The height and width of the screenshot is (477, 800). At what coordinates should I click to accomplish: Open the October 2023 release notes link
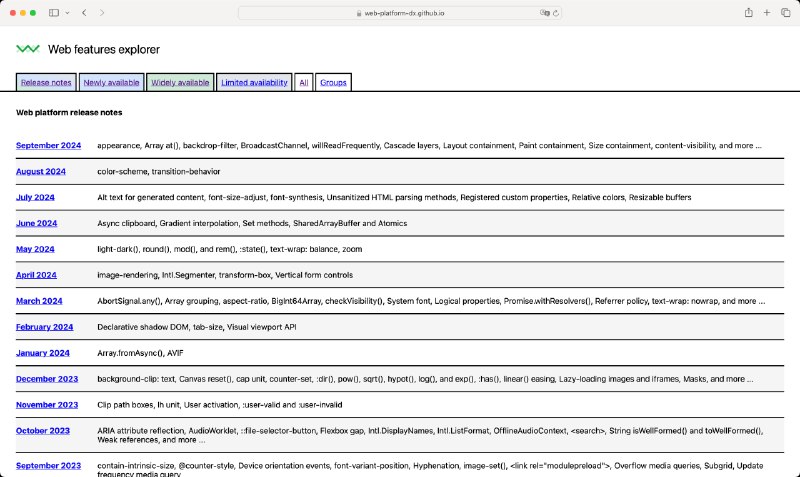[x=43, y=431]
